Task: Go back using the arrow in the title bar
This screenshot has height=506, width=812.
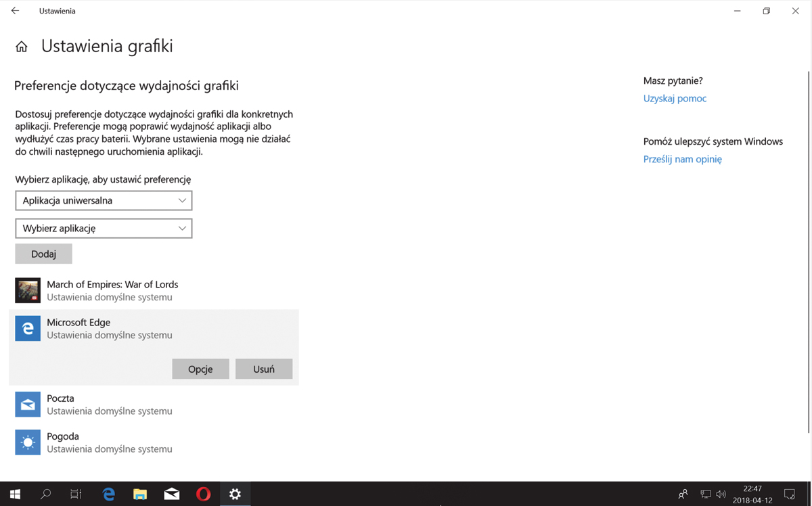Action: [15, 11]
